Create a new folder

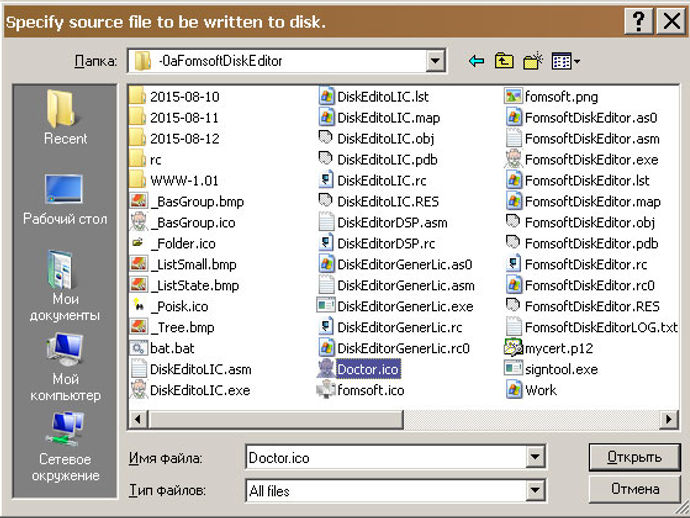point(532,61)
